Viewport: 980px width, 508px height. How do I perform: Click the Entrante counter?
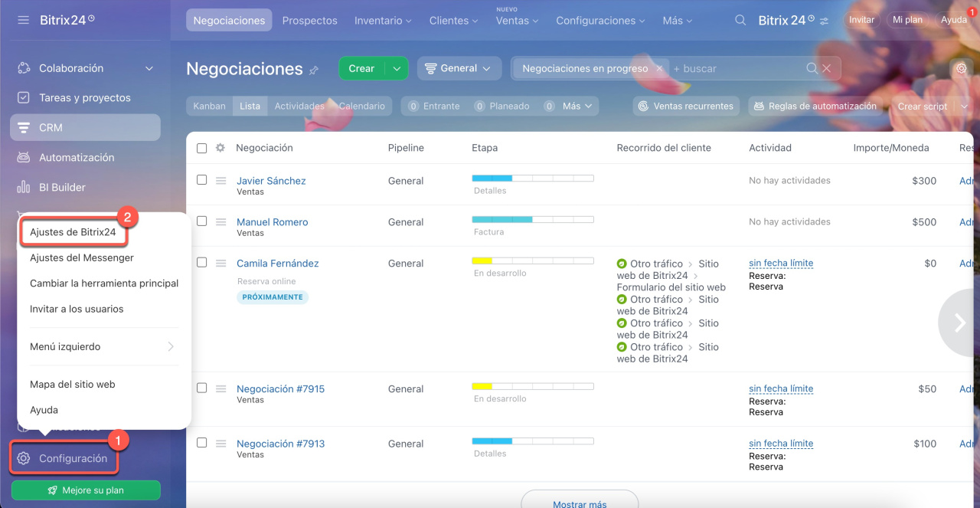[434, 107]
